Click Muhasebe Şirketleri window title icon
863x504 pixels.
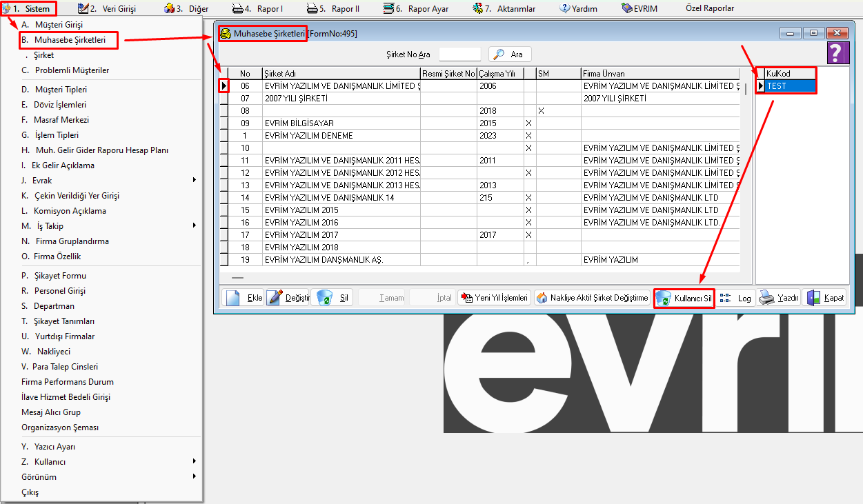point(226,33)
